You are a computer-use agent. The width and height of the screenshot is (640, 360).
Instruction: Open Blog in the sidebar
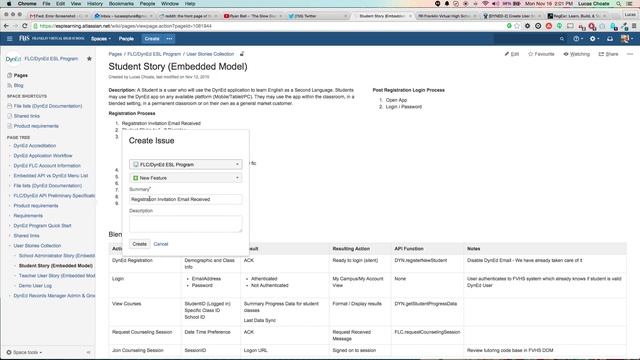coord(18,85)
